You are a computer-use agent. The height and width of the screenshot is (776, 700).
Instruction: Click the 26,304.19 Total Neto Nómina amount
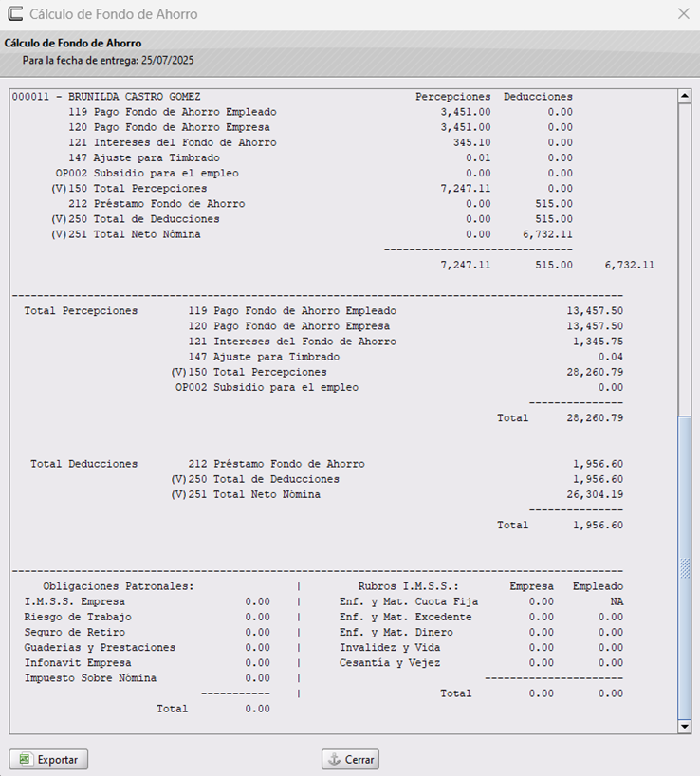coord(595,495)
